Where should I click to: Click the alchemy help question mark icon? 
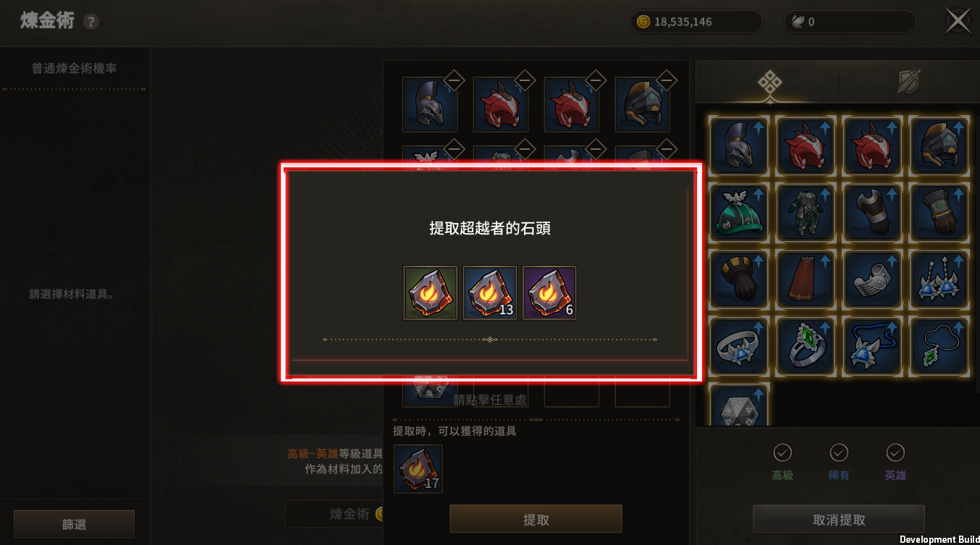click(90, 22)
